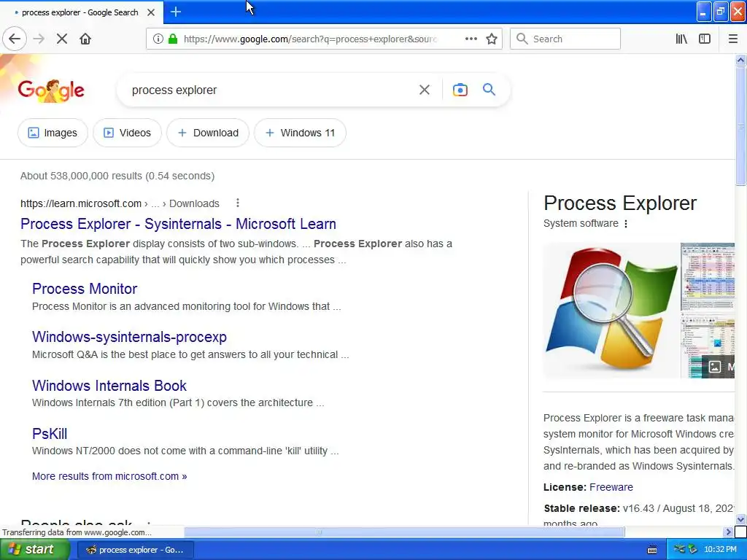This screenshot has height=560, width=747.
Task: Click the results count text
Action: click(117, 176)
